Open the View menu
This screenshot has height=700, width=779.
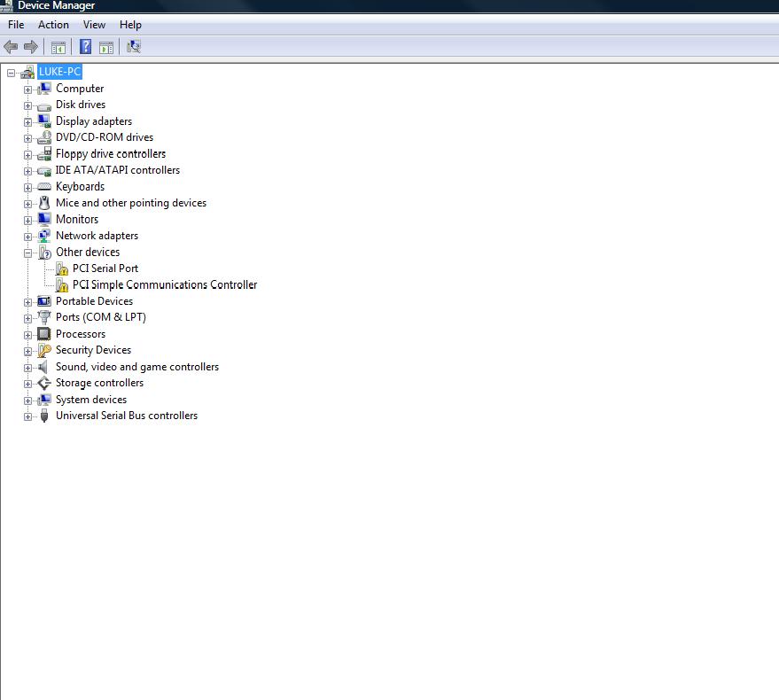pos(93,24)
